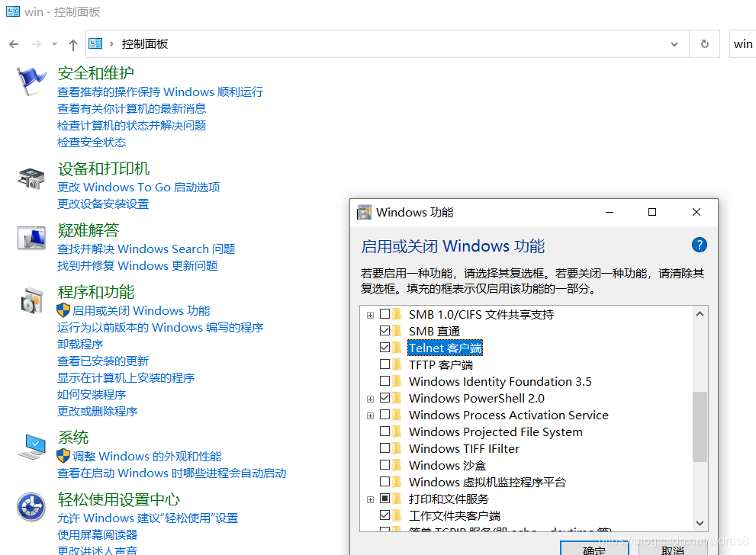This screenshot has width=756, height=555.
Task: Expand the 打印和文件服务 tree node
Action: (x=370, y=499)
